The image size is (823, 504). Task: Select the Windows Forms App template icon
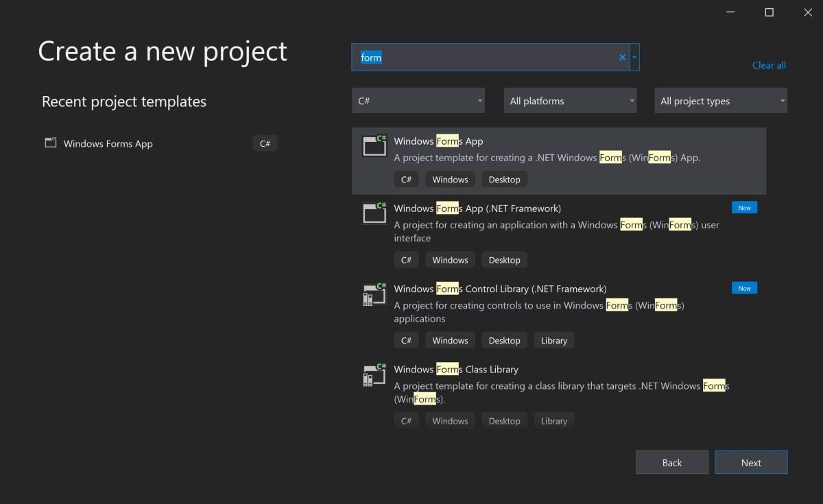tap(374, 147)
